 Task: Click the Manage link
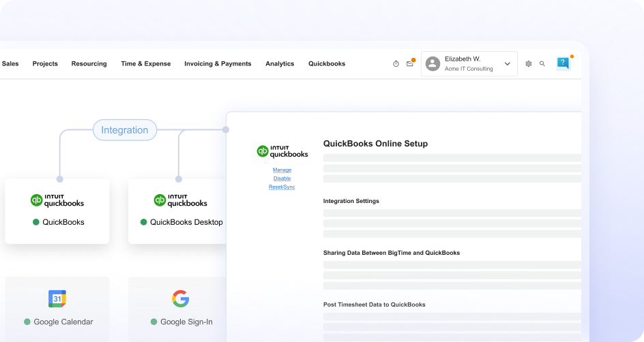pyautogui.click(x=282, y=170)
